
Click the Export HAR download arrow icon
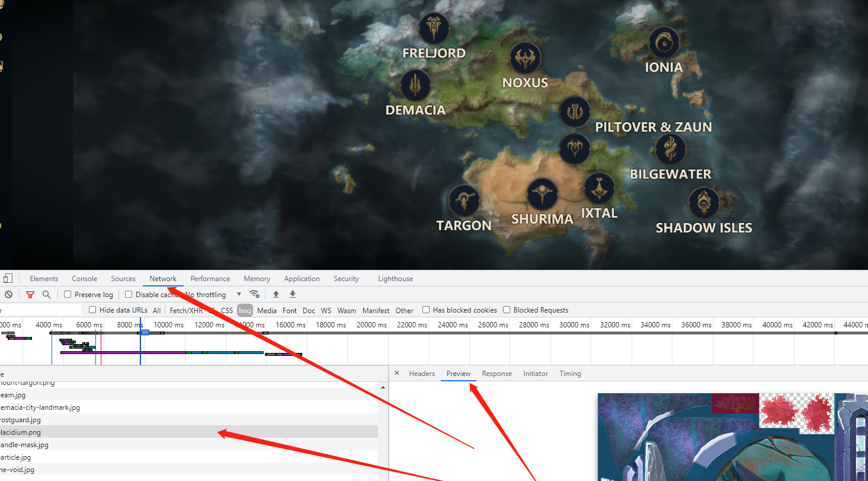(x=292, y=294)
